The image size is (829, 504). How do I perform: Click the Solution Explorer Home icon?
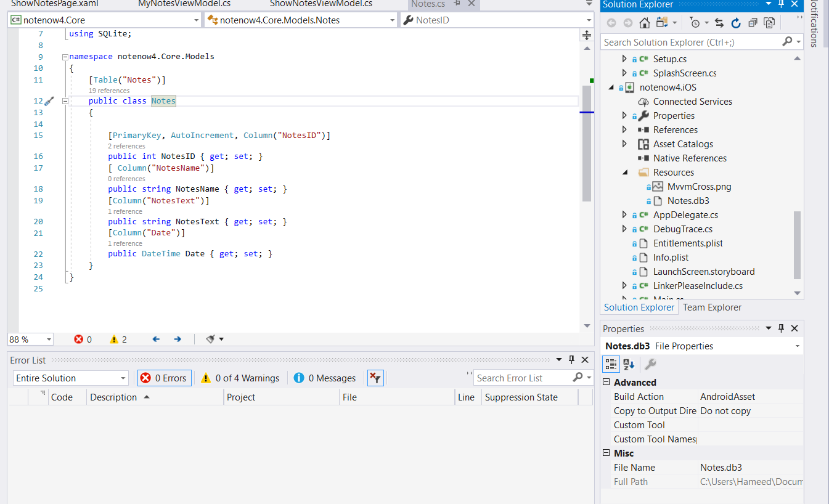click(x=644, y=23)
